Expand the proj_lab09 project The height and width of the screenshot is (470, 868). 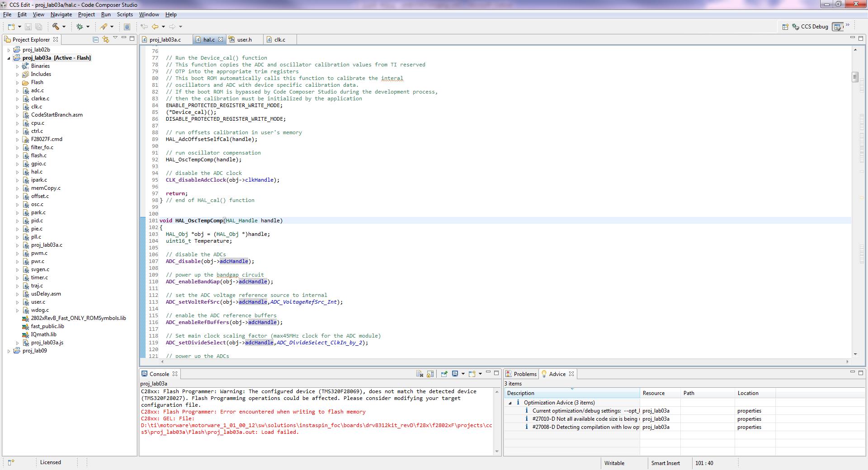[9, 351]
